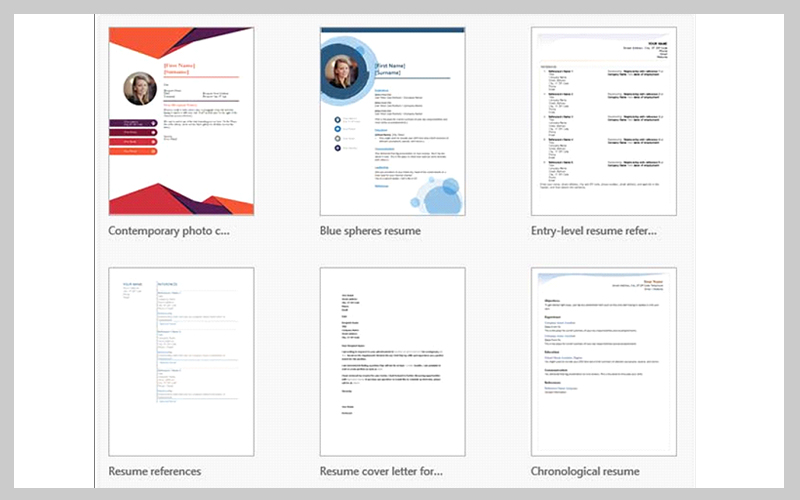Viewport: 800px width, 500px height.
Task: Open the Resume cover letter template preview
Action: point(392,361)
